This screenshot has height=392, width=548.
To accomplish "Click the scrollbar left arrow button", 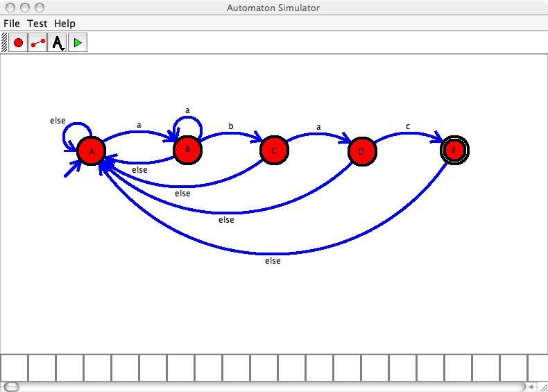I will [x=530, y=386].
